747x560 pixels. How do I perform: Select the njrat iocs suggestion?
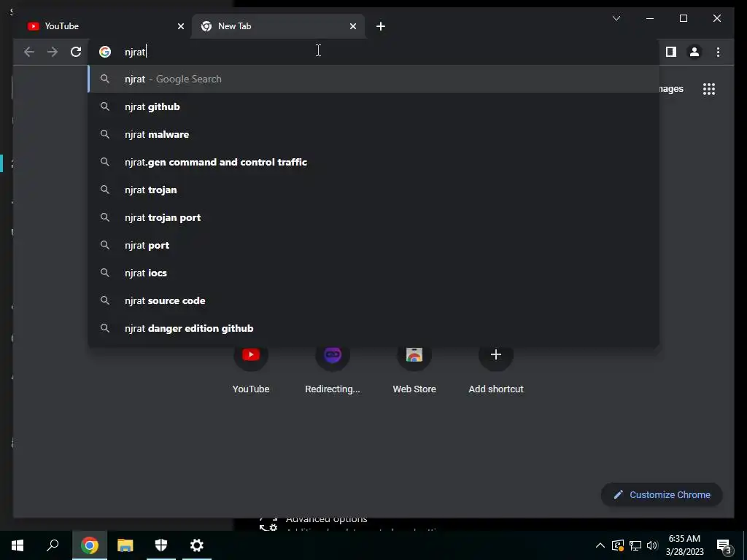[x=374, y=273]
